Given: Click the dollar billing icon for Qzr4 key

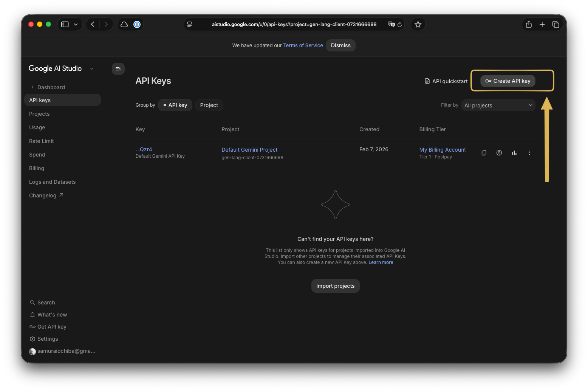Looking at the screenshot, I should coord(499,153).
